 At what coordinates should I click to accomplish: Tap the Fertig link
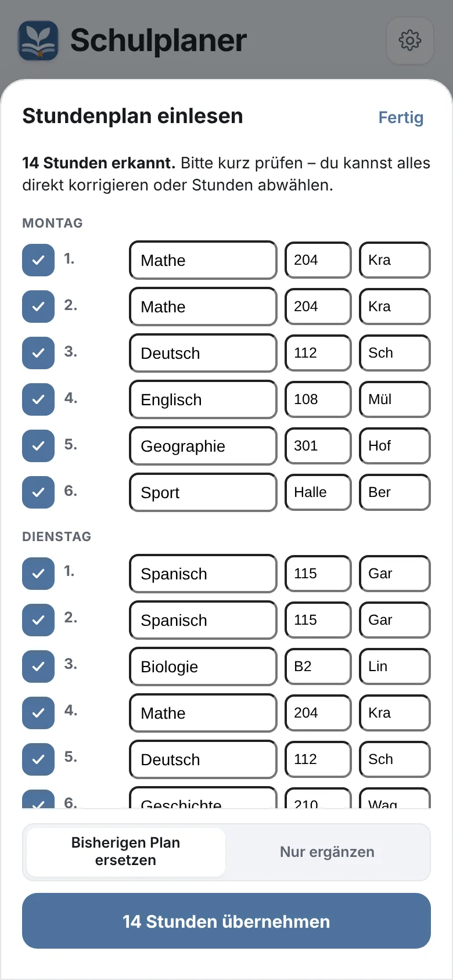[x=401, y=117]
